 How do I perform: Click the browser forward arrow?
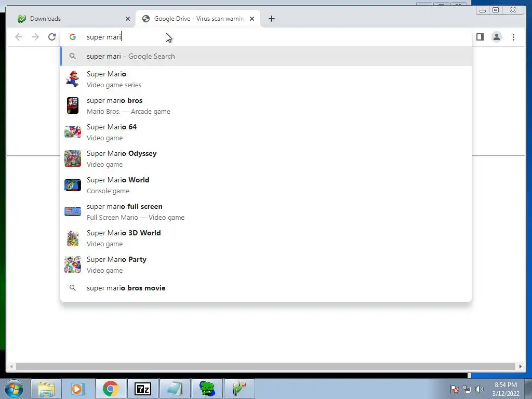[35, 37]
